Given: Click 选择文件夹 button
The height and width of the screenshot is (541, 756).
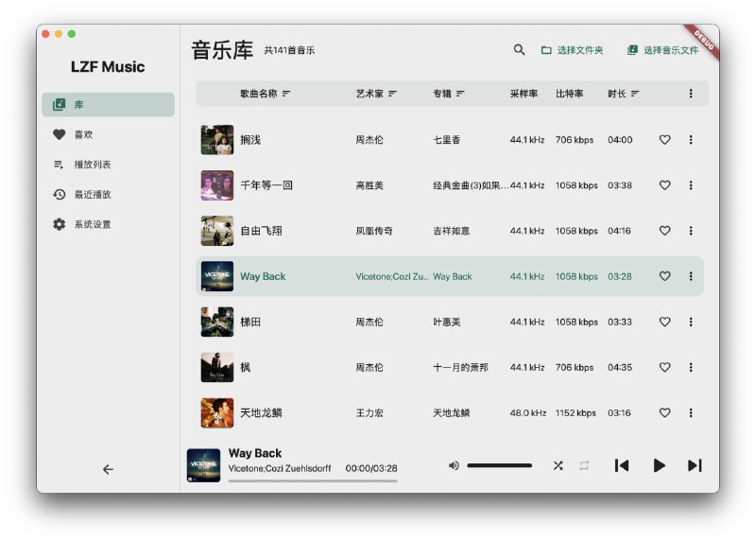Looking at the screenshot, I should 572,50.
